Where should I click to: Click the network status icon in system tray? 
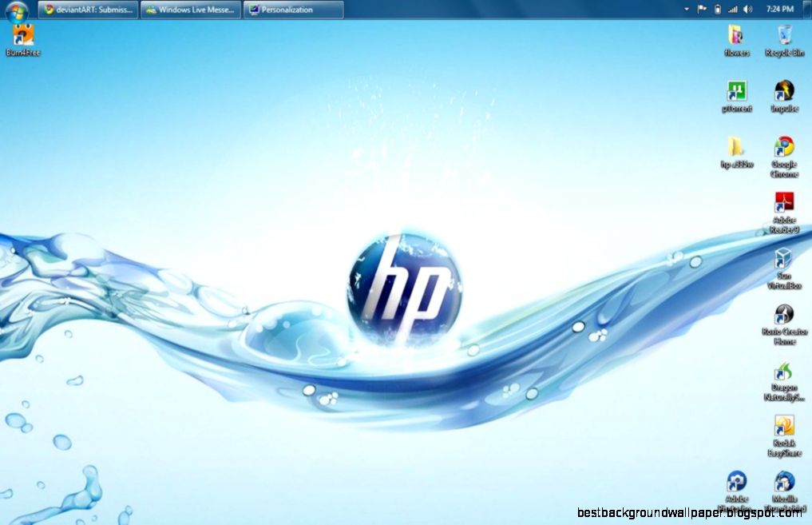tap(731, 9)
